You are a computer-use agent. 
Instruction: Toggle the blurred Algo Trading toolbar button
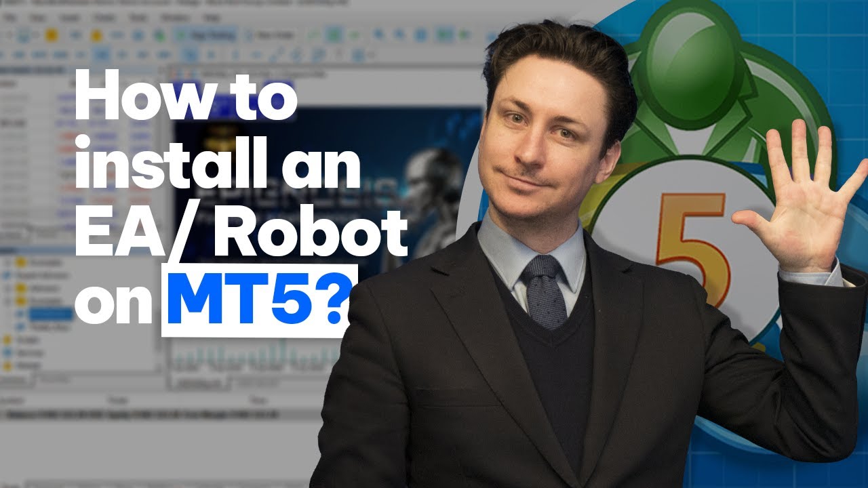[x=205, y=34]
